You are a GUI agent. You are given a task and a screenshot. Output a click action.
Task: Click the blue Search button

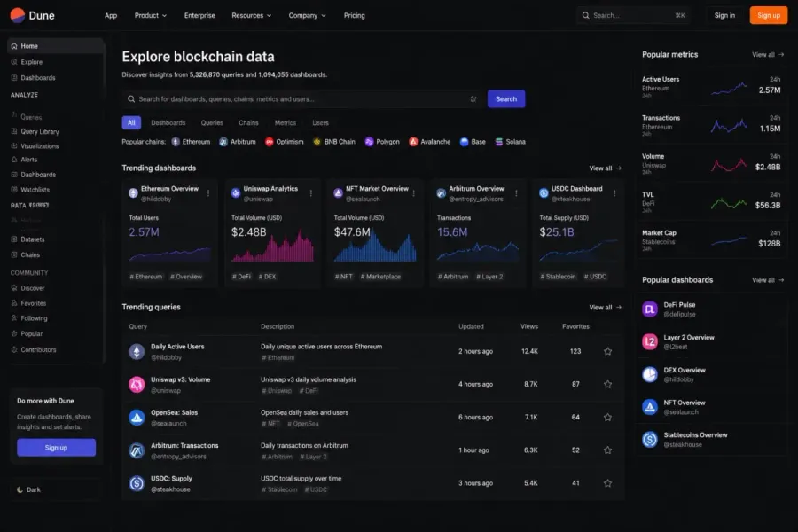click(506, 98)
